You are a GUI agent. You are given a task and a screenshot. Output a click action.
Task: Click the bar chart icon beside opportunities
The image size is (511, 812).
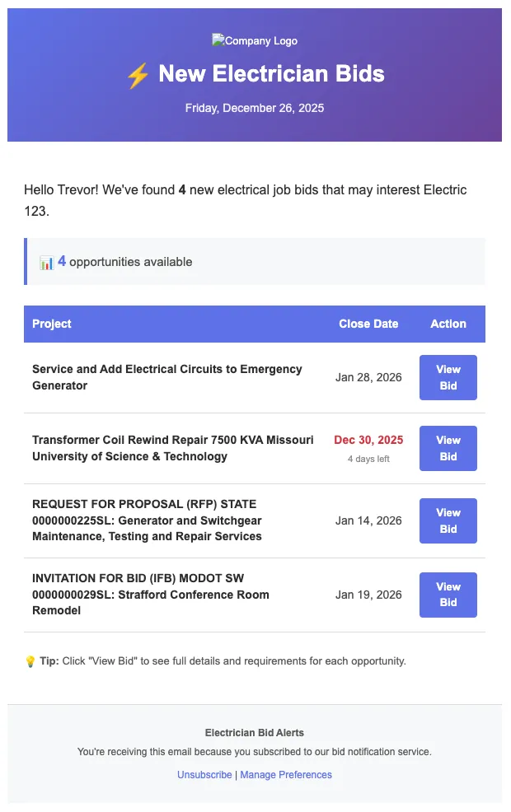click(46, 263)
